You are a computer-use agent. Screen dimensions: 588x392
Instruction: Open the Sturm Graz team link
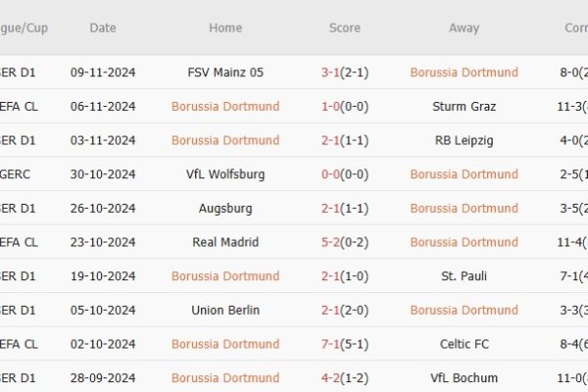(x=465, y=106)
